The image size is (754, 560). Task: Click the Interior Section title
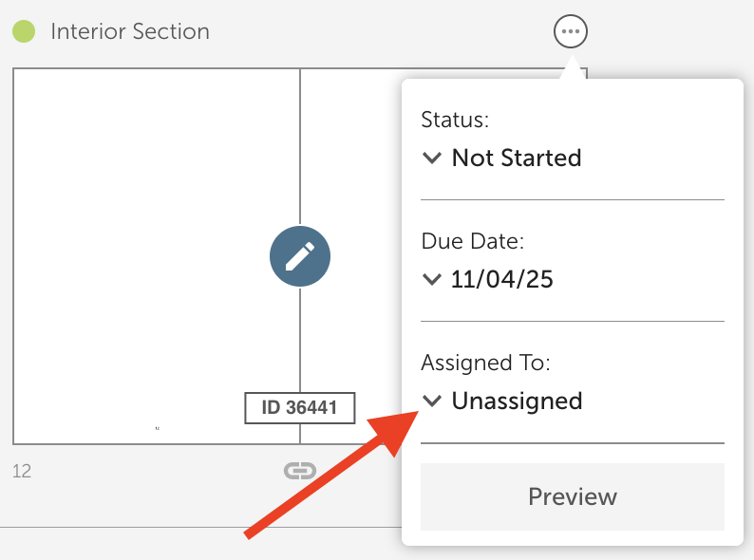click(x=130, y=31)
